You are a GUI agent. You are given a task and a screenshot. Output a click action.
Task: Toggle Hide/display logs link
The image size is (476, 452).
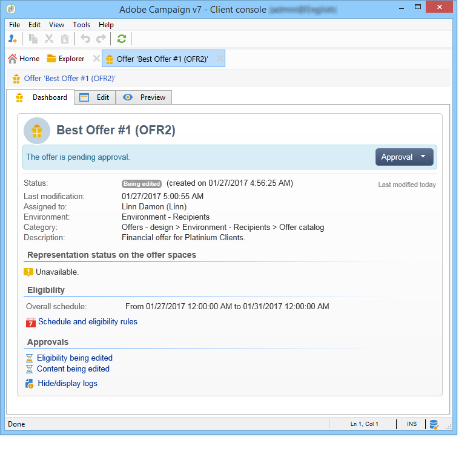[67, 384]
